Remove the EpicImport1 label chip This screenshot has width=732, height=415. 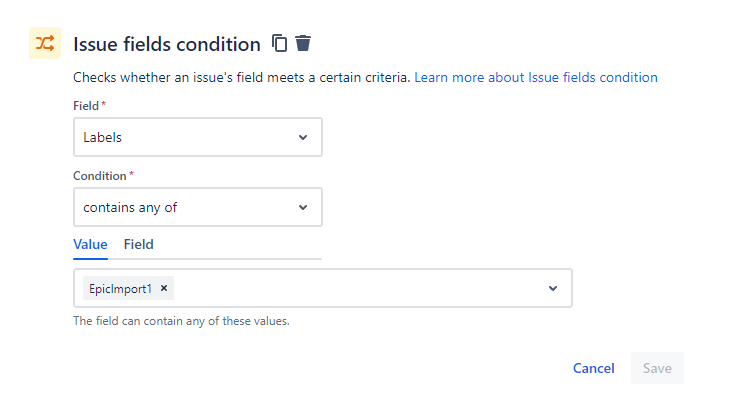click(164, 288)
